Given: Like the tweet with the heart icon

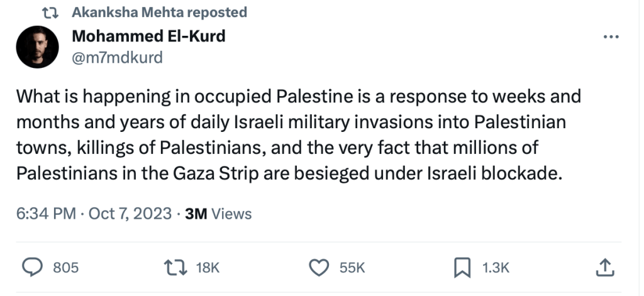Looking at the screenshot, I should point(321,268).
